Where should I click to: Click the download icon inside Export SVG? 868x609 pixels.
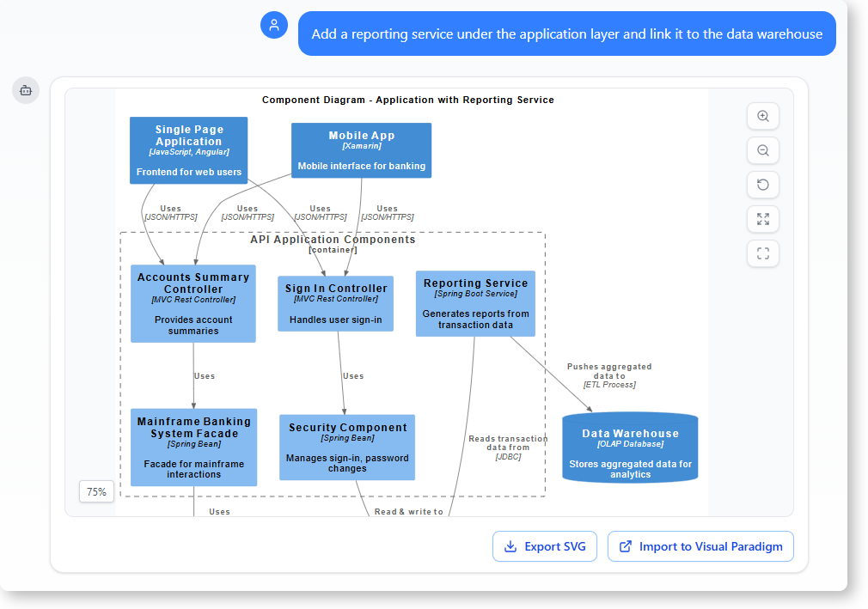[512, 545]
